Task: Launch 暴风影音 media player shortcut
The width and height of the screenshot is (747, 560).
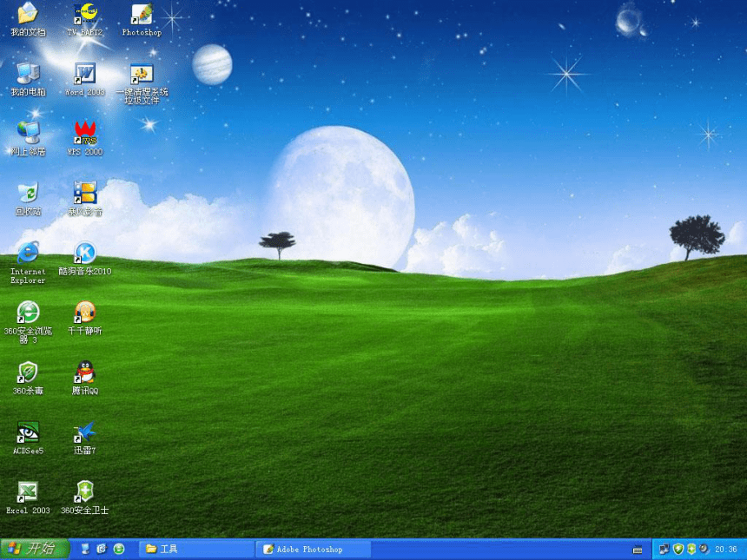Action: click(x=85, y=199)
